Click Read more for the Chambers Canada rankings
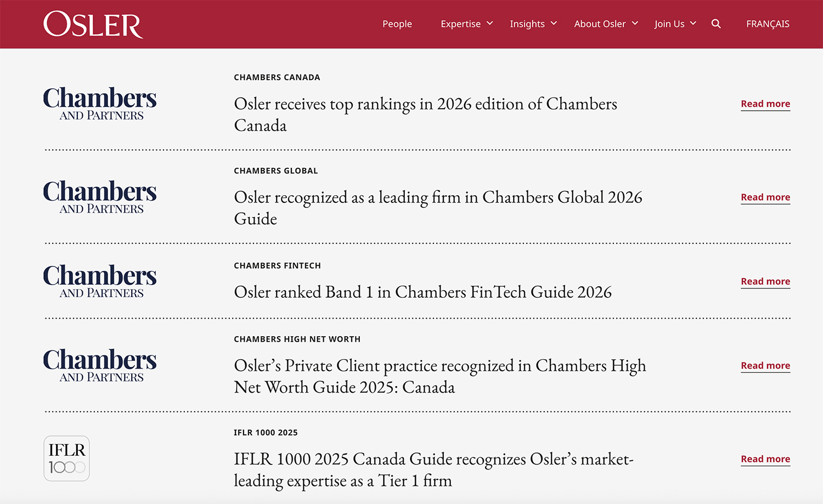The image size is (823, 504). (x=765, y=104)
